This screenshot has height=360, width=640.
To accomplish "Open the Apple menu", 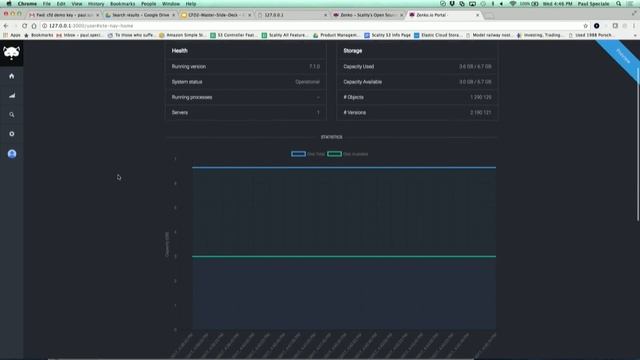I will tap(9, 4).
